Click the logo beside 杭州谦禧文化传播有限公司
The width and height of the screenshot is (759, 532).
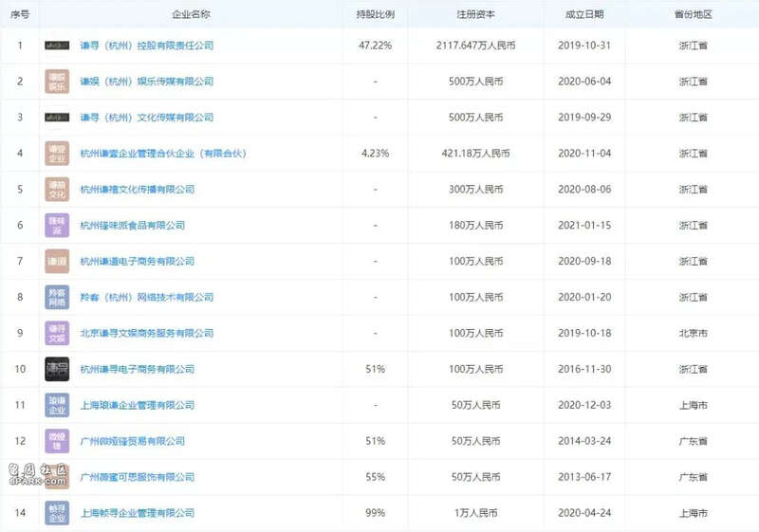pyautogui.click(x=57, y=189)
